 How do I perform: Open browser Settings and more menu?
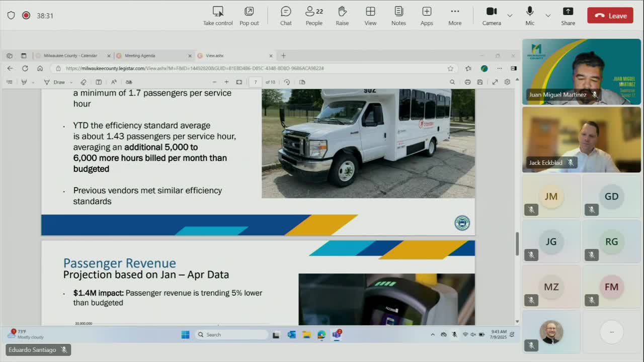(x=499, y=68)
